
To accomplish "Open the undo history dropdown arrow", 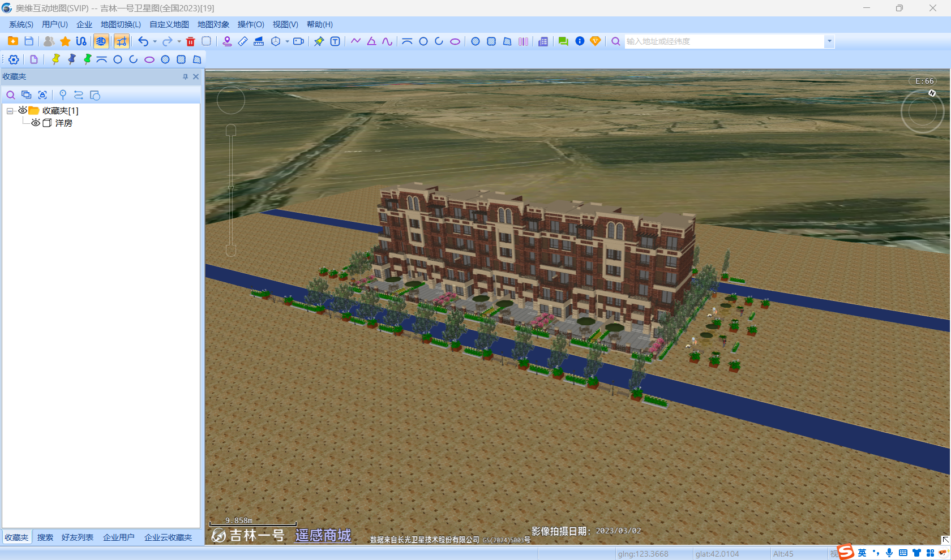I will [x=155, y=41].
